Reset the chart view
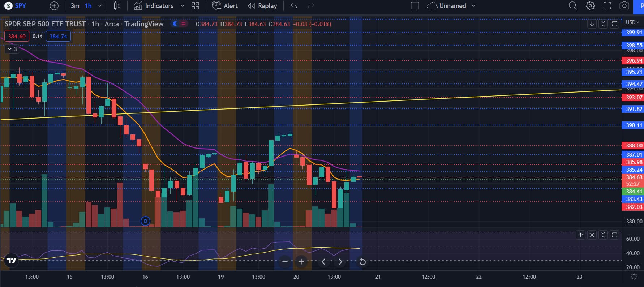 click(362, 262)
